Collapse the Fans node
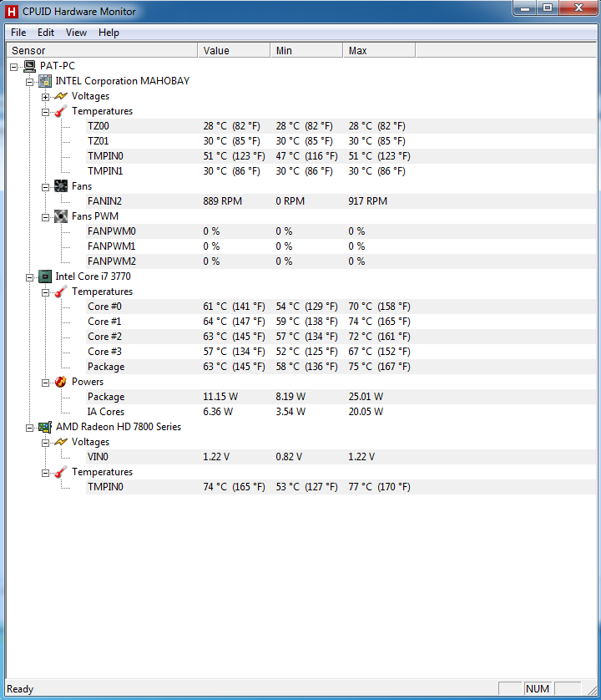Image resolution: width=601 pixels, height=700 pixels. pyautogui.click(x=46, y=187)
